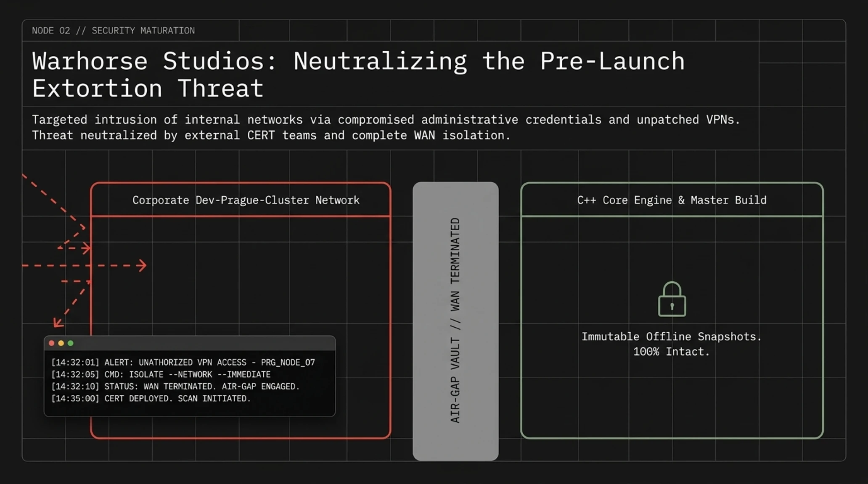
Task: Click the Immutable Offline Snapshots text
Action: pos(672,337)
